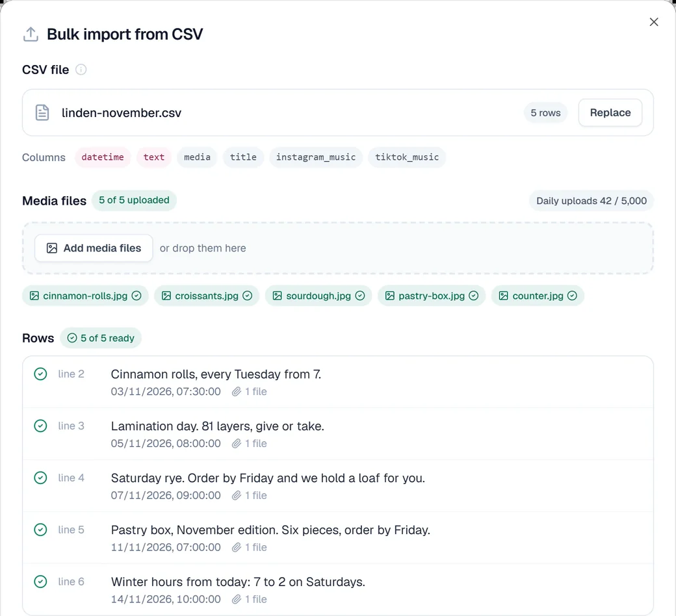Click the datetime column tag
The image size is (676, 616).
103,157
